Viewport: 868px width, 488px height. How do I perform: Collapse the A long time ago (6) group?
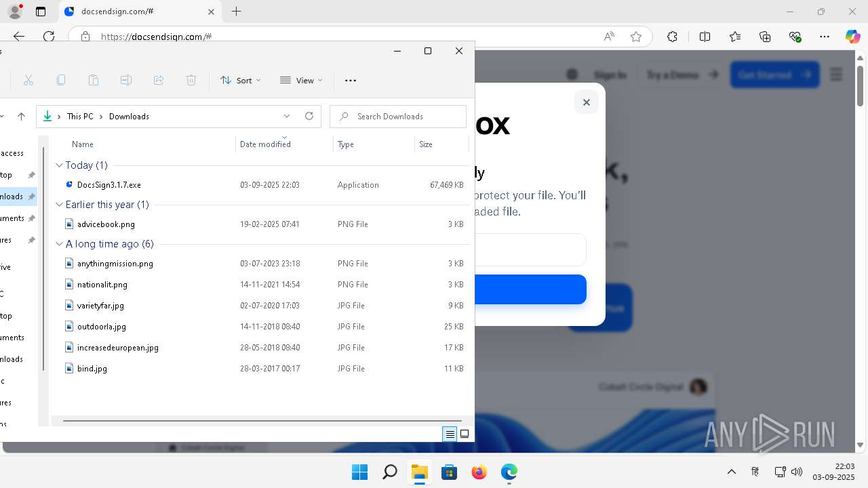pyautogui.click(x=59, y=244)
